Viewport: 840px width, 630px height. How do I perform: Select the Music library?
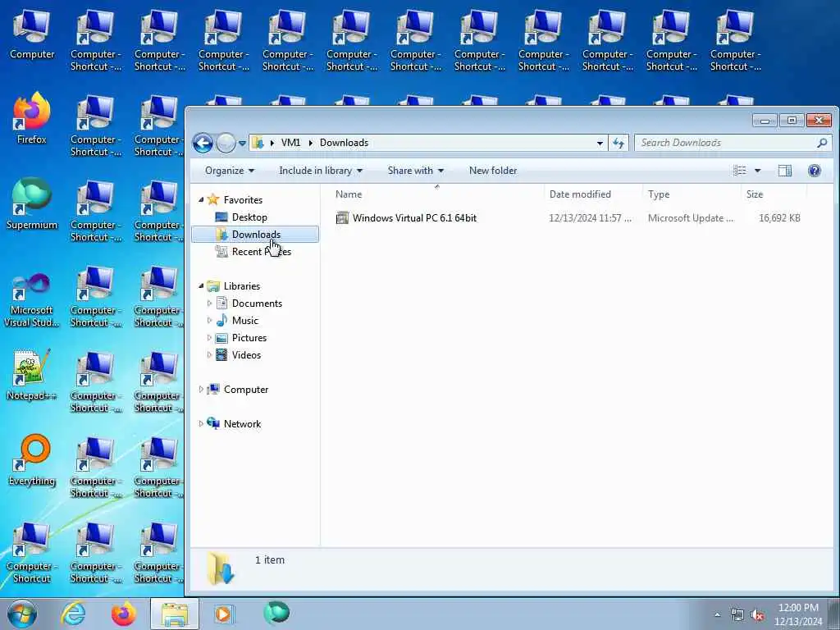pyautogui.click(x=244, y=321)
